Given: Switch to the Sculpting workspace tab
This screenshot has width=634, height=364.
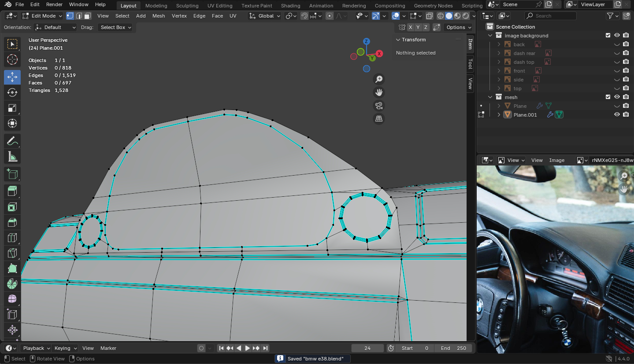Looking at the screenshot, I should [x=187, y=6].
